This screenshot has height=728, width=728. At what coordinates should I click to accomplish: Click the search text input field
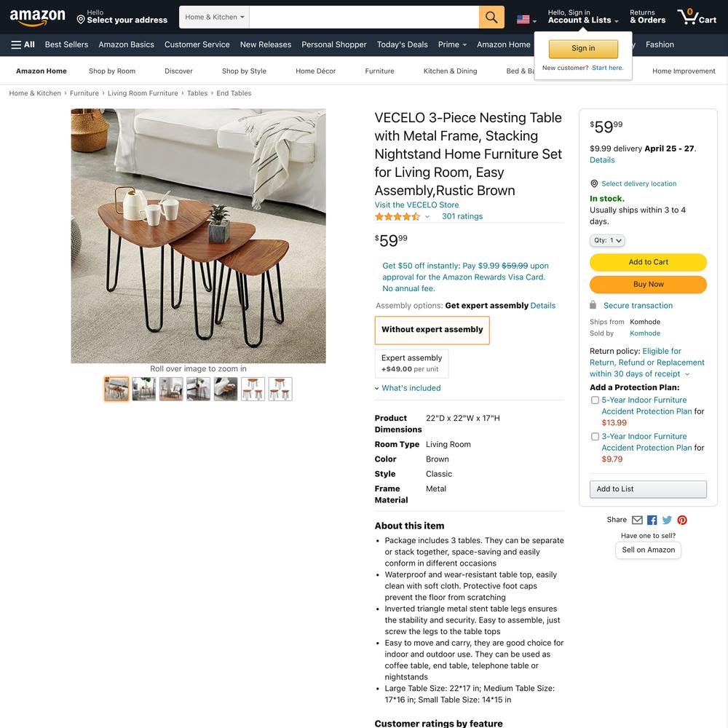364,17
